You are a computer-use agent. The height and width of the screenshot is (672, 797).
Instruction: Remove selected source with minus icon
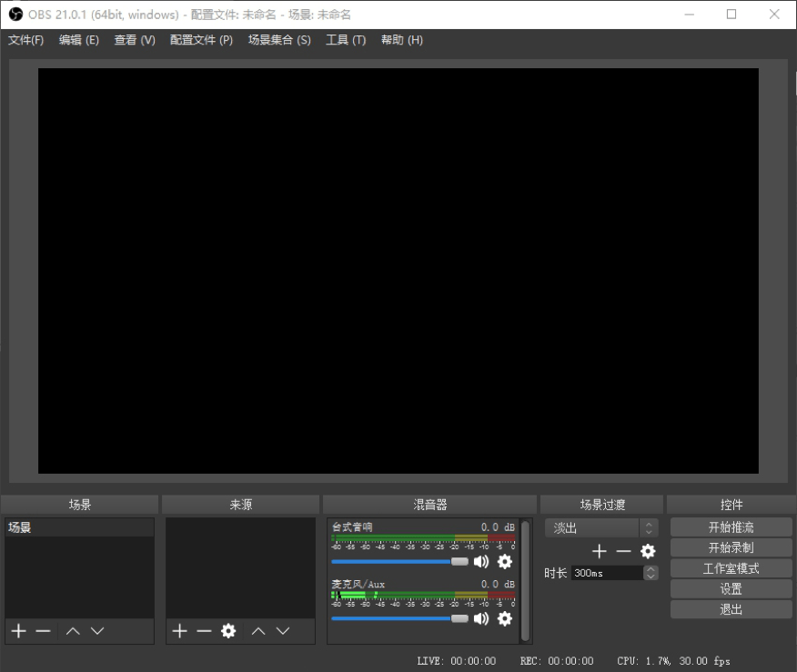pos(204,631)
